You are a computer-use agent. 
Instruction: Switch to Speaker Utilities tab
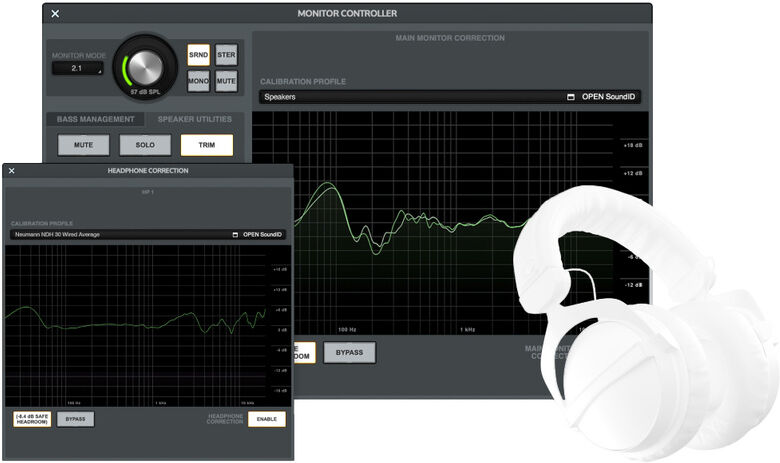click(x=195, y=119)
